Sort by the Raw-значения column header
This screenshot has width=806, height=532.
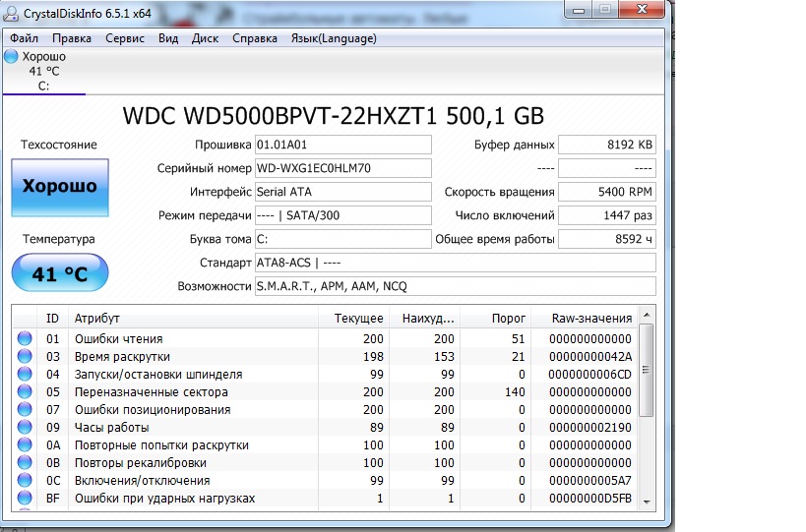[585, 319]
